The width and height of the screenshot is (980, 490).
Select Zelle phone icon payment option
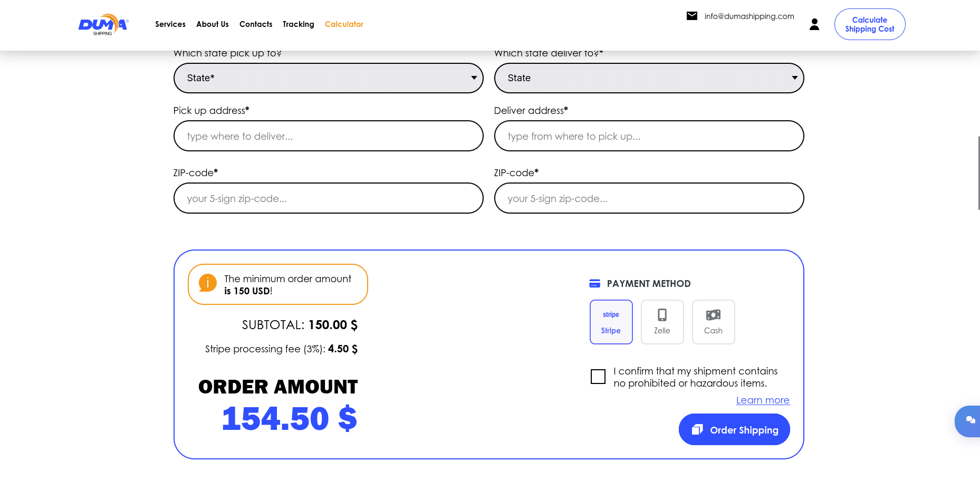coord(662,322)
